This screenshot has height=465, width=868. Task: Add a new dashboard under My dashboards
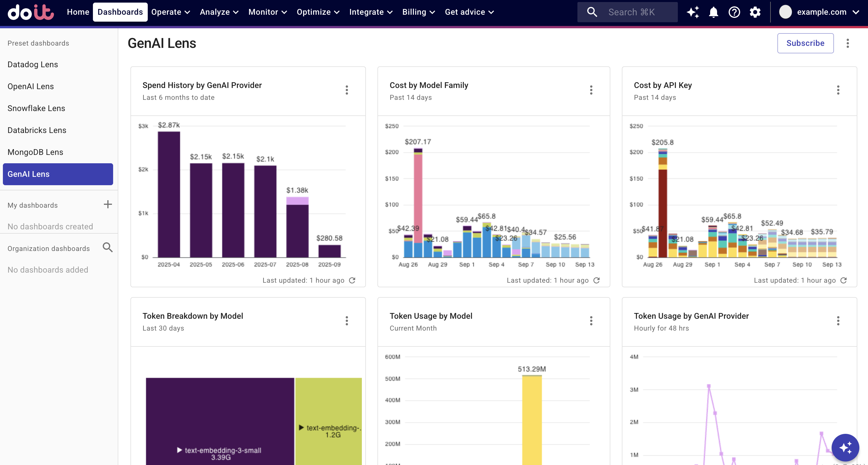(x=108, y=205)
